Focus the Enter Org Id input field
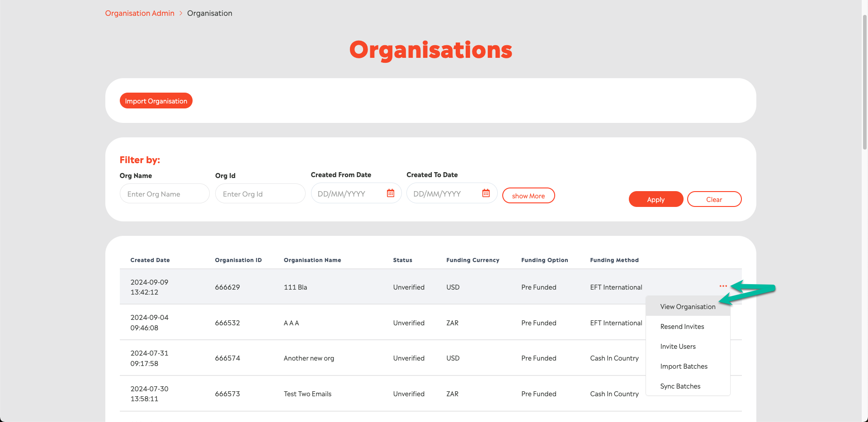 (260, 193)
